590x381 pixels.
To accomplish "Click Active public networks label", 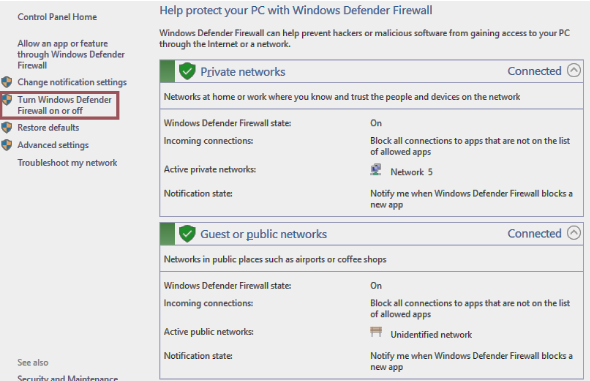I will tap(209, 332).
